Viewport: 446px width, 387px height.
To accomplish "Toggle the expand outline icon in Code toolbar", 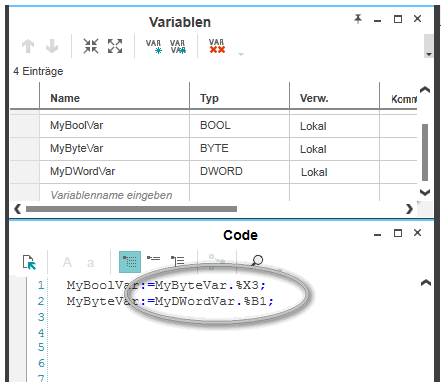I will 178,261.
